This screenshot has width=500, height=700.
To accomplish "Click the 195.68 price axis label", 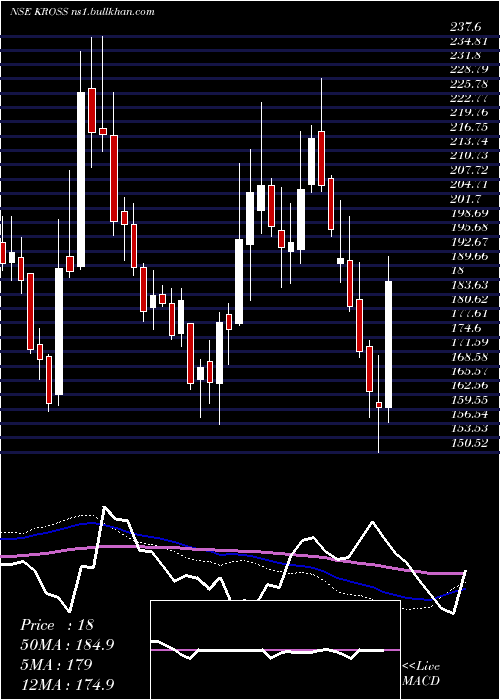I will (x=469, y=227).
